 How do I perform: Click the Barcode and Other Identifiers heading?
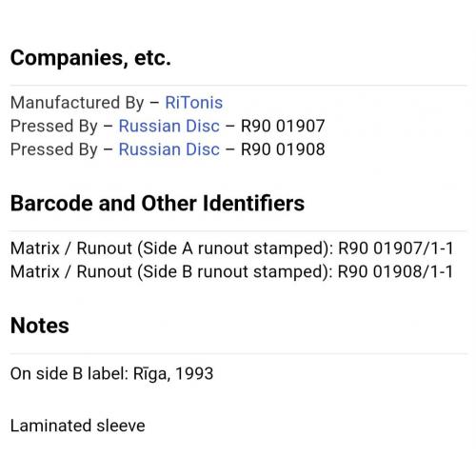pos(157,203)
